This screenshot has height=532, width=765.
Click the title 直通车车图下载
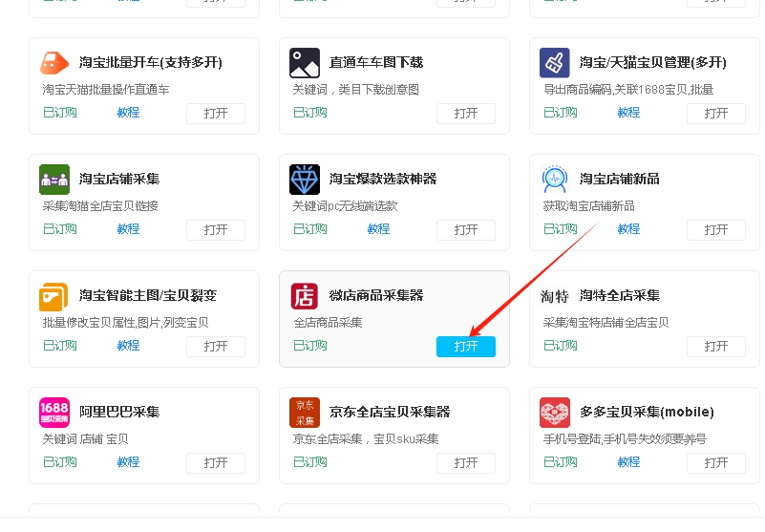point(376,62)
